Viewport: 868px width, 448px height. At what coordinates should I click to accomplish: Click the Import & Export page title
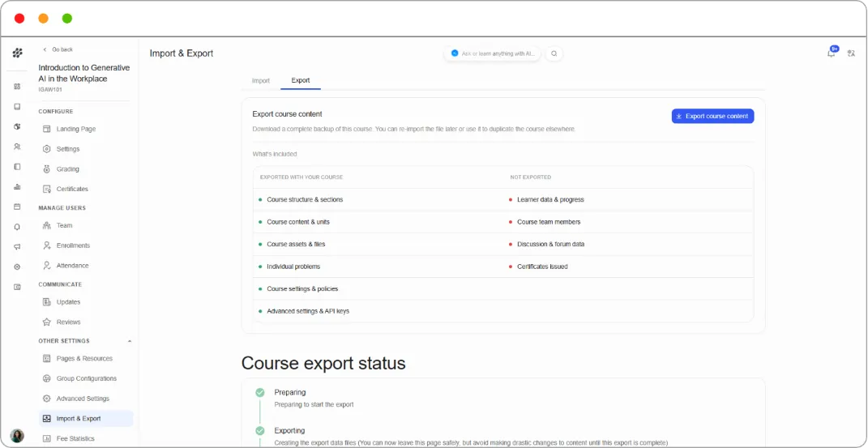coord(181,53)
